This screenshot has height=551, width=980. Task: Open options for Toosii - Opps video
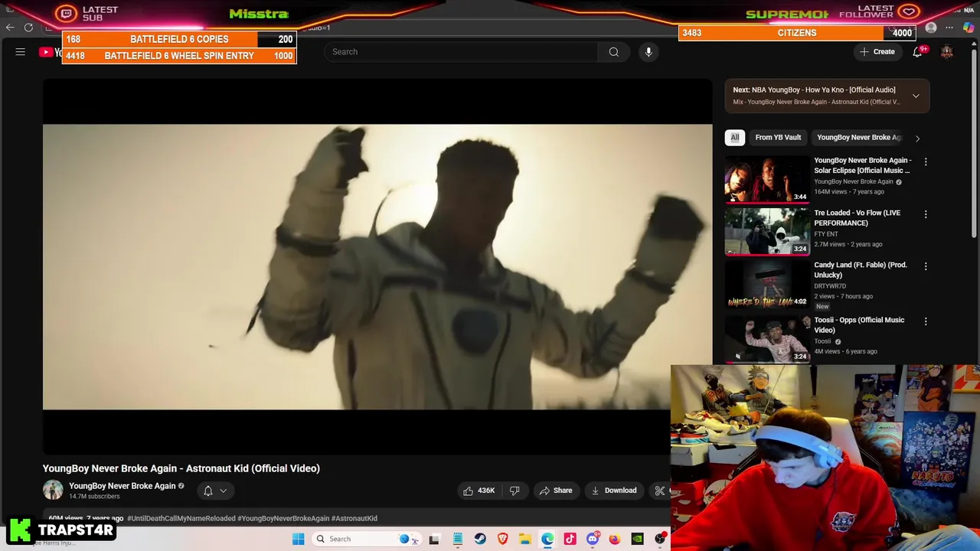point(926,321)
